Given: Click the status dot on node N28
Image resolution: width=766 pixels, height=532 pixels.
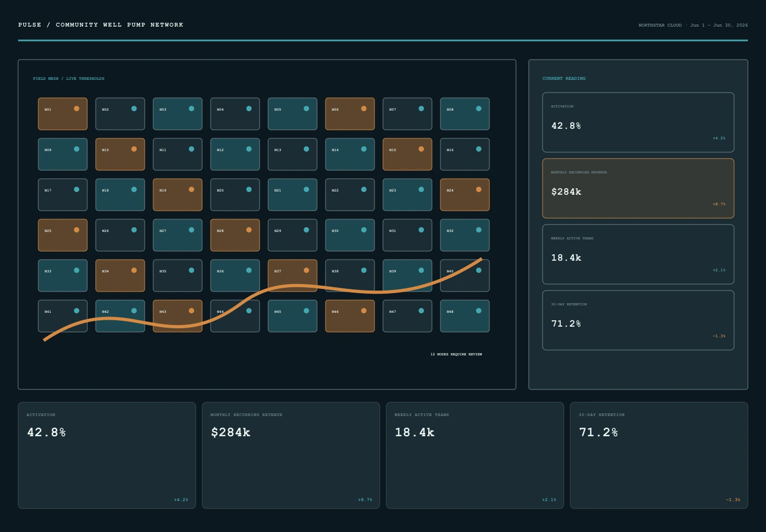Looking at the screenshot, I should pyautogui.click(x=249, y=230).
